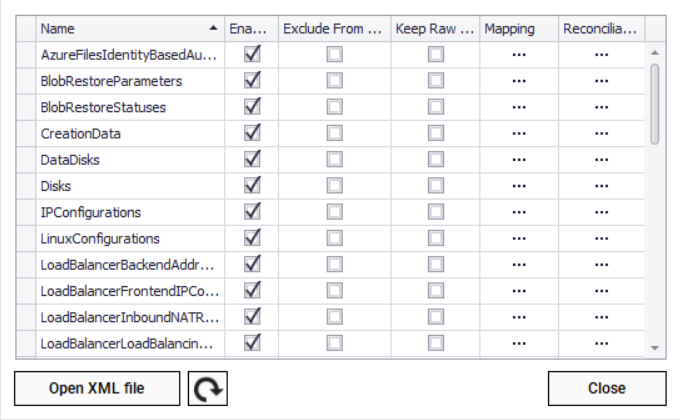
Task: Click the vertical scrollbar thumb
Action: tap(655, 102)
